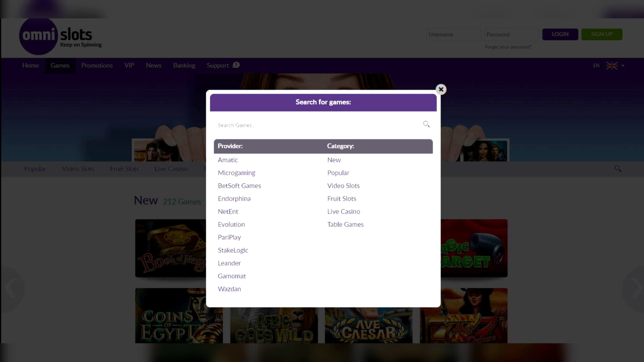Click the search icon in category bar
The image size is (644, 362).
(x=618, y=168)
